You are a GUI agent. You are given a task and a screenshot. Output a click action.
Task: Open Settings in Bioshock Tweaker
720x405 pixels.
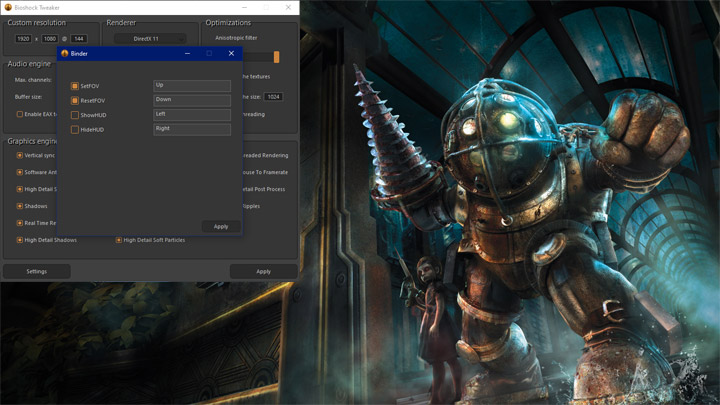pos(37,271)
